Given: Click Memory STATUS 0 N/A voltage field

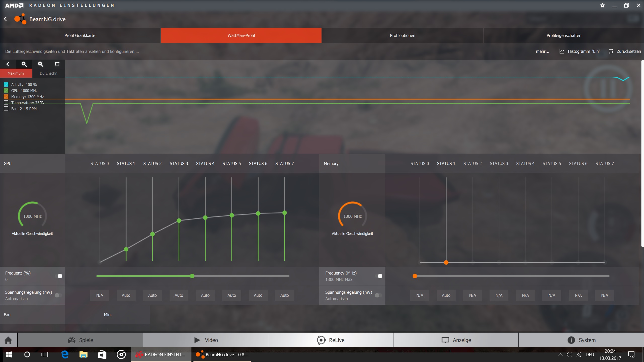Looking at the screenshot, I should click(x=420, y=295).
